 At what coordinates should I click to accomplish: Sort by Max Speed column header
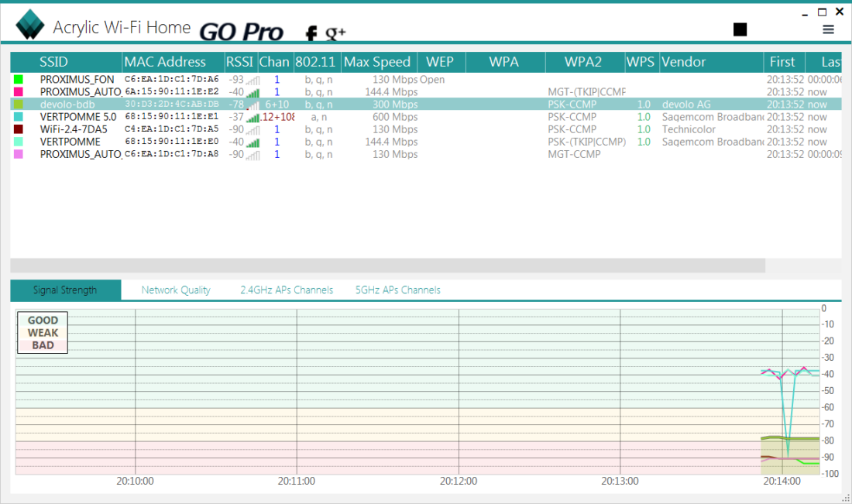[x=378, y=62]
